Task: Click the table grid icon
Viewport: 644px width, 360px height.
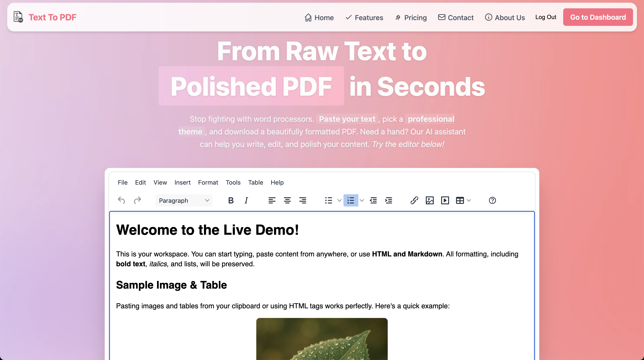Action: coord(460,200)
